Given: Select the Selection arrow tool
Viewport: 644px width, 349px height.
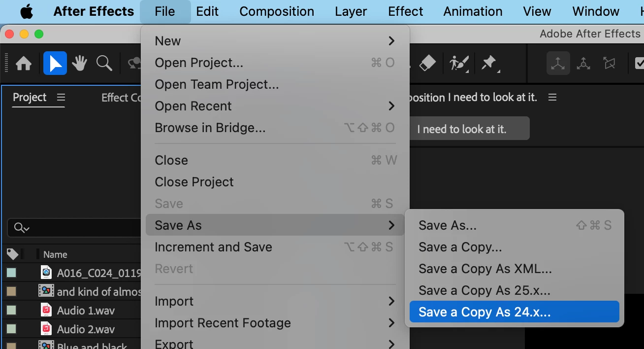Looking at the screenshot, I should 55,64.
